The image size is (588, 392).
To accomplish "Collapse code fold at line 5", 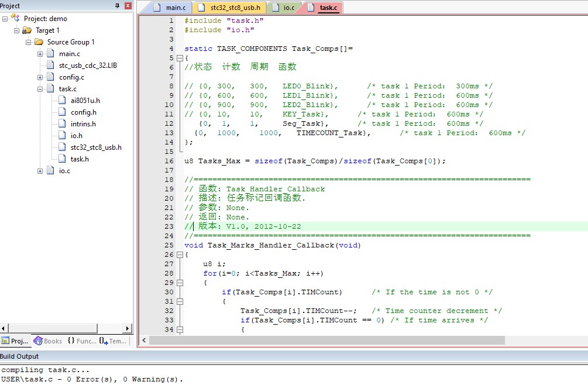I will click(x=179, y=58).
